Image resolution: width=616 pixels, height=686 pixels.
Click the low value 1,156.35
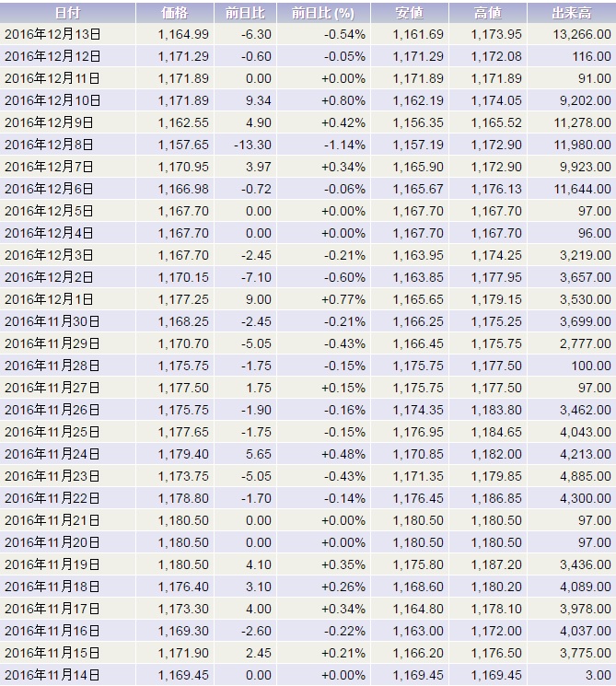[418, 122]
